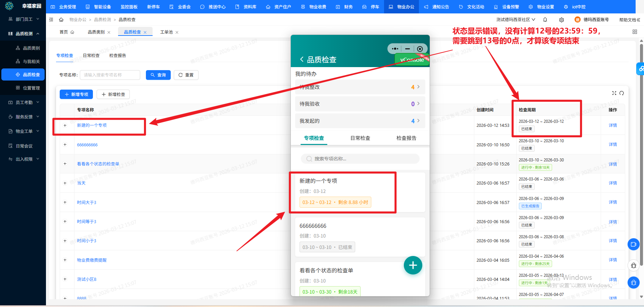Image resolution: width=644 pixels, height=307 pixels.
Task: Collapse sidebar with hamburger menu icon
Action: [x=51, y=20]
